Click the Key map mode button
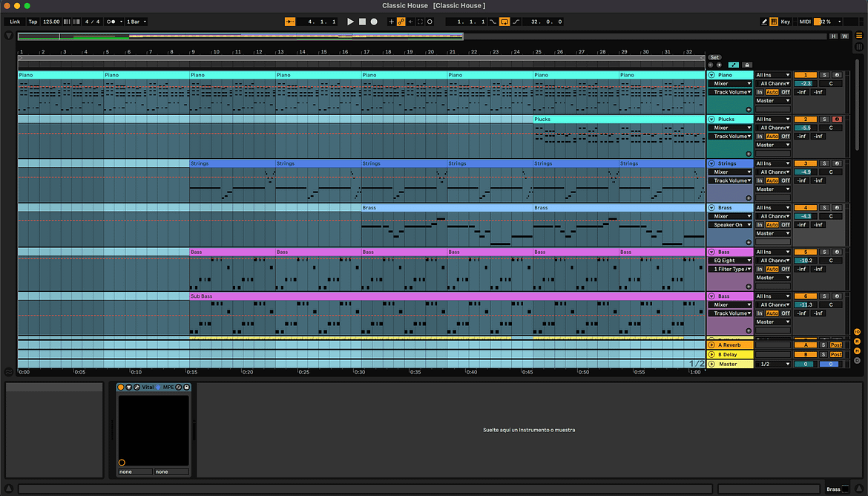Screen dimensions: 868x496 pos(785,22)
